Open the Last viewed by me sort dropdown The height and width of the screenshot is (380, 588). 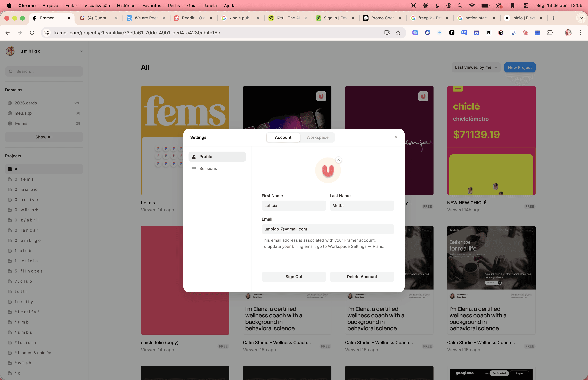click(x=476, y=67)
